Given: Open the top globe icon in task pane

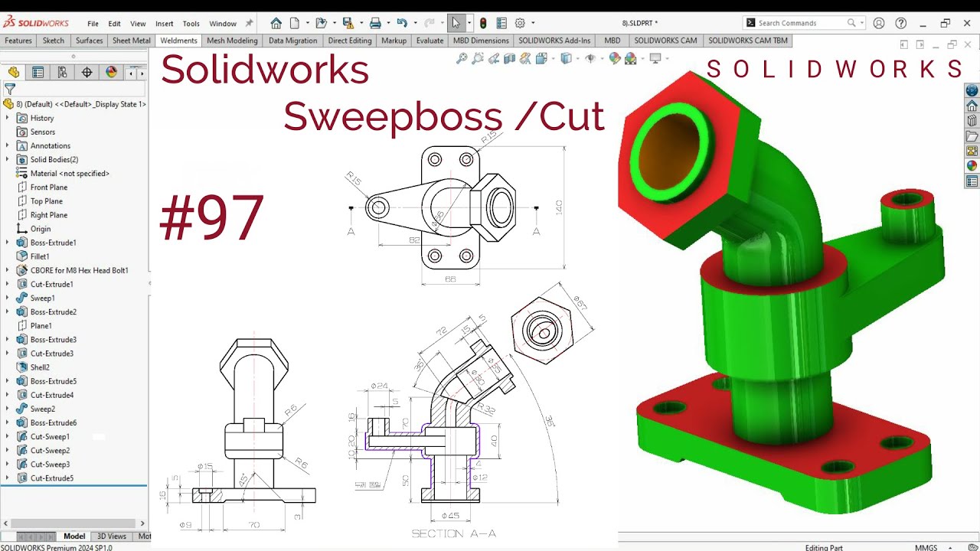Looking at the screenshot, I should click(972, 90).
